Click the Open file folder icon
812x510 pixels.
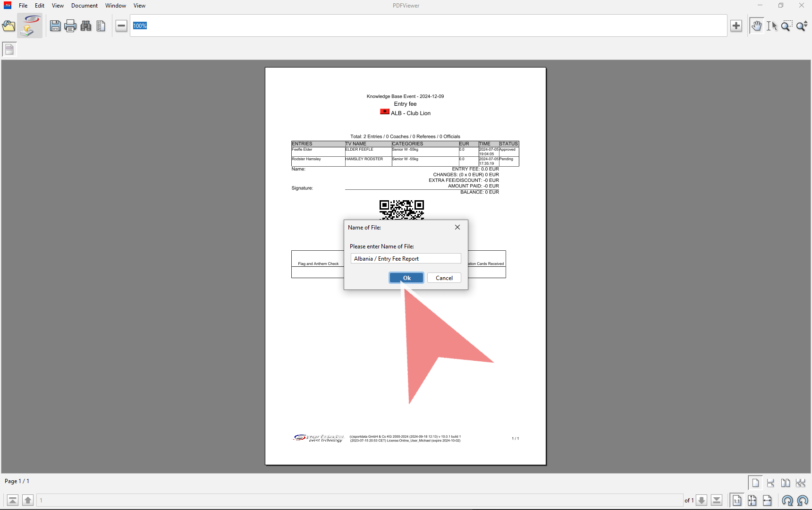pyautogui.click(x=8, y=26)
